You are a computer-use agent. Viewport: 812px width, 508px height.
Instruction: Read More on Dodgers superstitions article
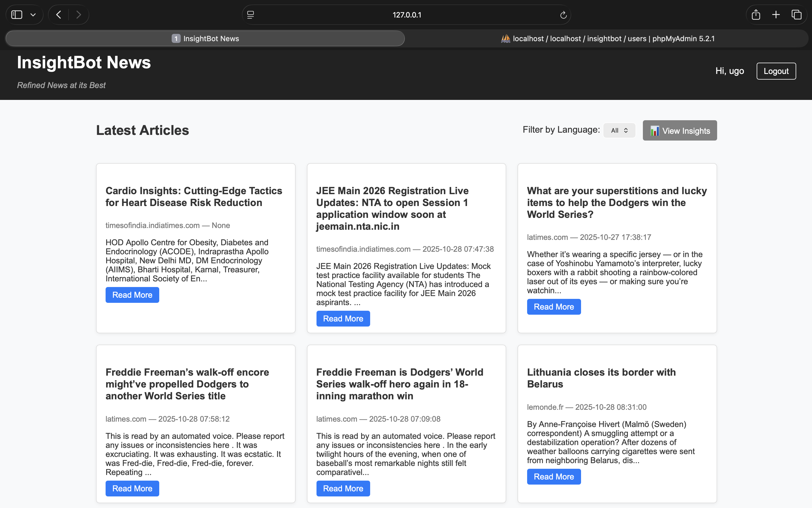554,307
